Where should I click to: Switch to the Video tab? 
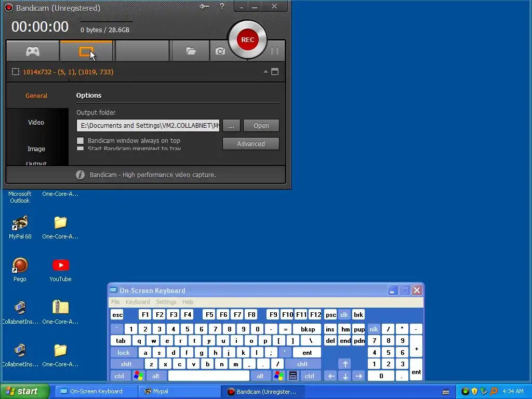point(36,122)
